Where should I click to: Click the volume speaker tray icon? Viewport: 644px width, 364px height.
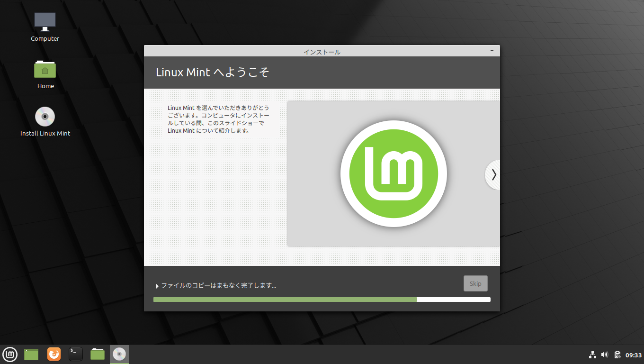click(x=604, y=355)
